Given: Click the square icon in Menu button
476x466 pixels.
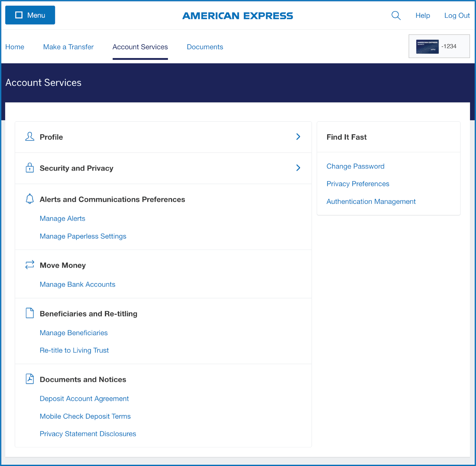Looking at the screenshot, I should [19, 15].
